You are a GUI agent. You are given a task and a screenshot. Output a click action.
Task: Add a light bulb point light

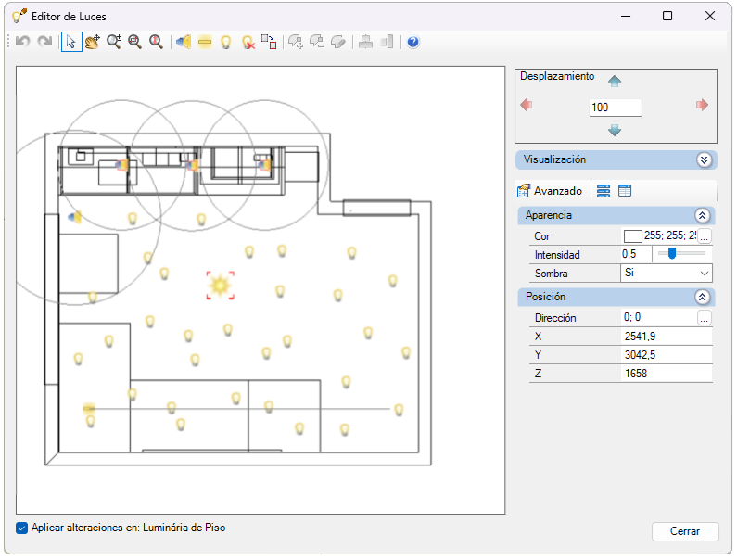pos(226,43)
